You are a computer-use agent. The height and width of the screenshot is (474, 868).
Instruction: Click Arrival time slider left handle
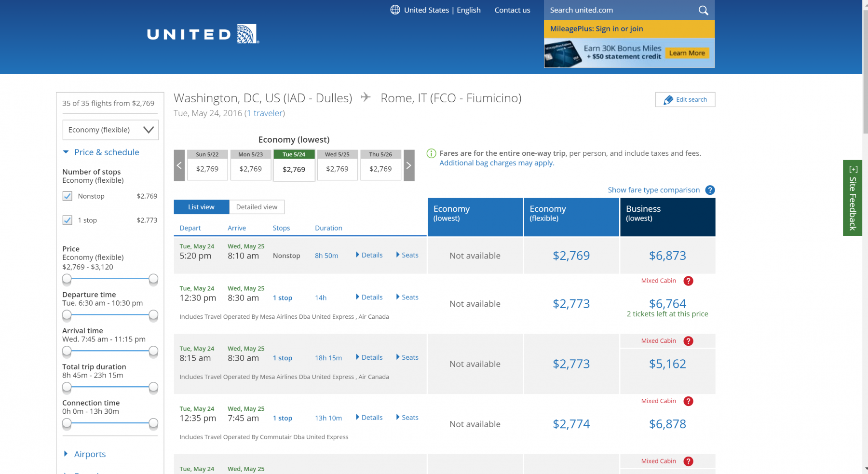(67, 351)
